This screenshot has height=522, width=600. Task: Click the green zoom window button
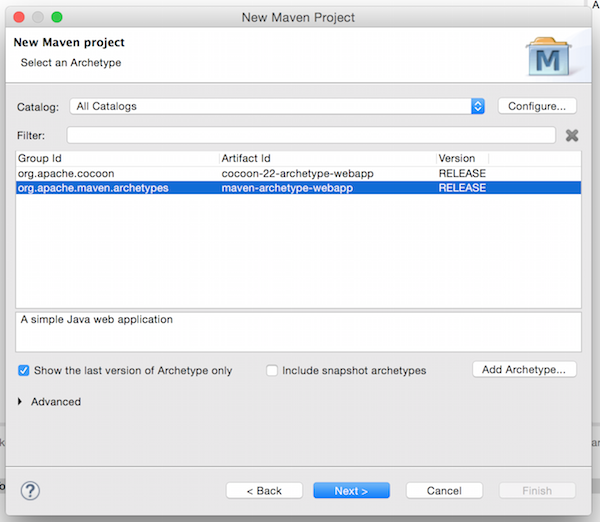tap(57, 17)
